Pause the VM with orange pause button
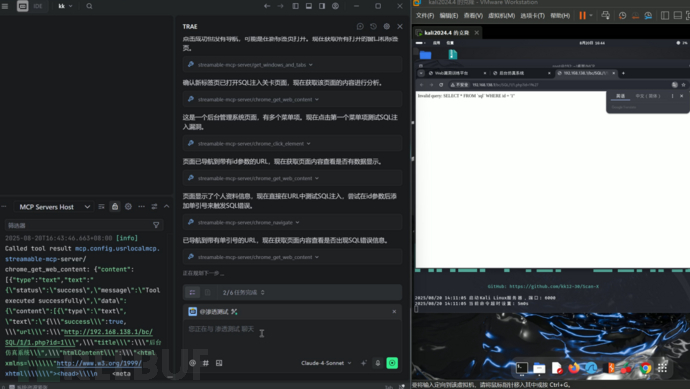 point(582,15)
